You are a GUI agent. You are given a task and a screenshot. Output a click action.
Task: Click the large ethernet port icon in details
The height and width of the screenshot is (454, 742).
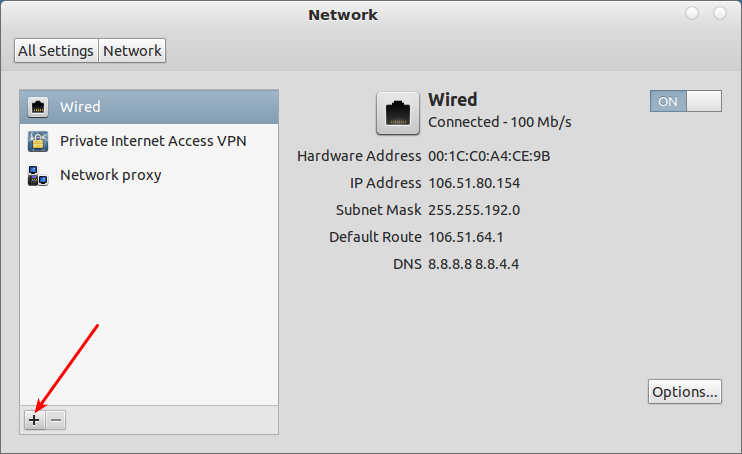click(x=397, y=112)
